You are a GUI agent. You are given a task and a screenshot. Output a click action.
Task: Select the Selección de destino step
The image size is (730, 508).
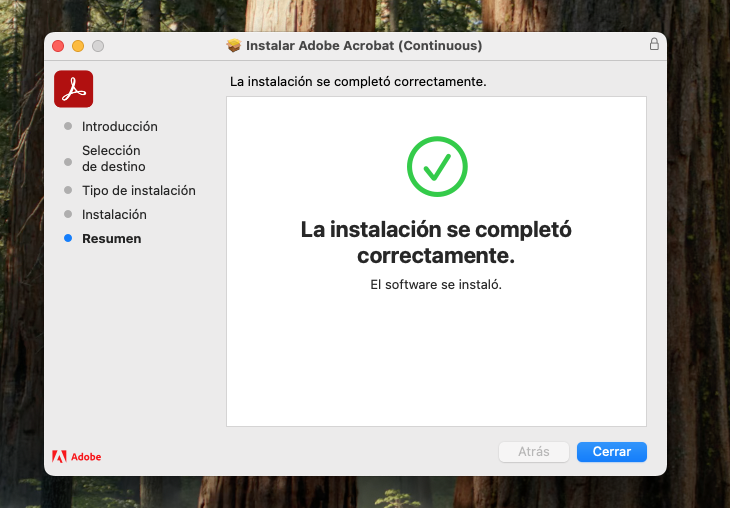(x=114, y=158)
